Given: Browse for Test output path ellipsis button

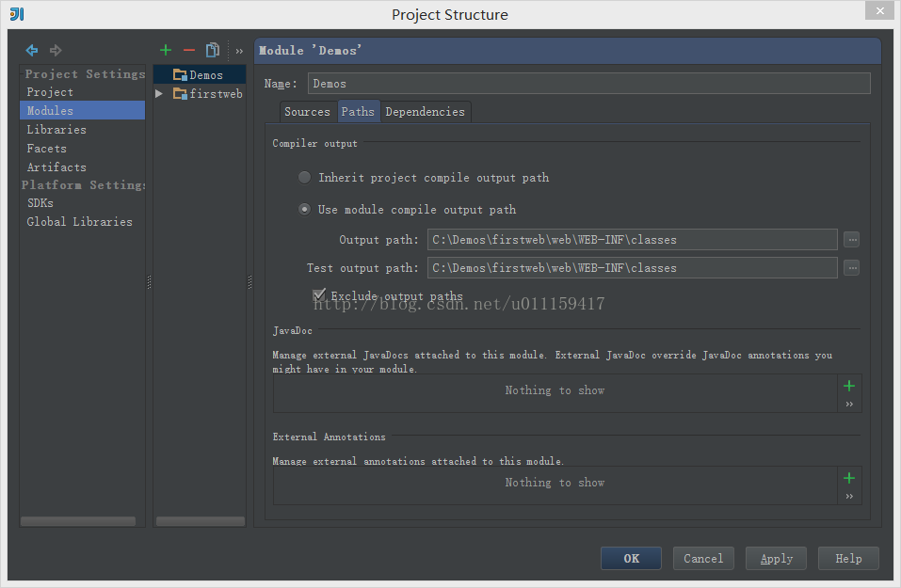Looking at the screenshot, I should [x=852, y=267].
